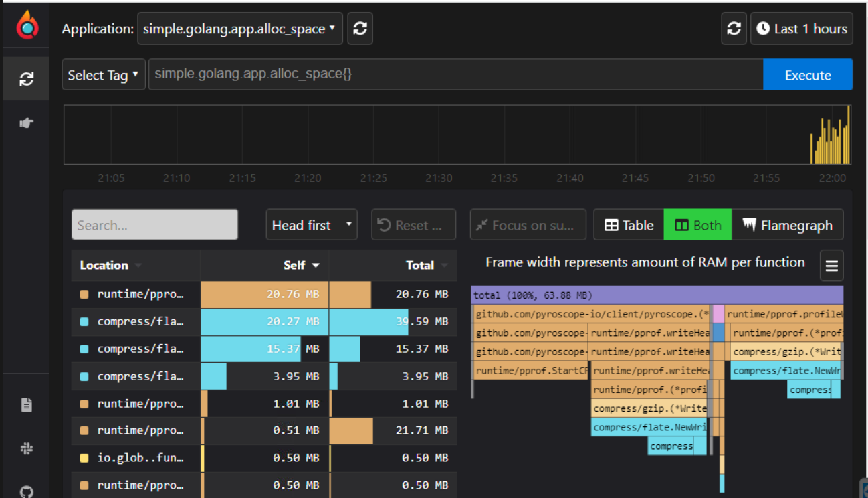The image size is (868, 498).
Task: Open continuous profiling view in sidebar
Action: (26, 80)
